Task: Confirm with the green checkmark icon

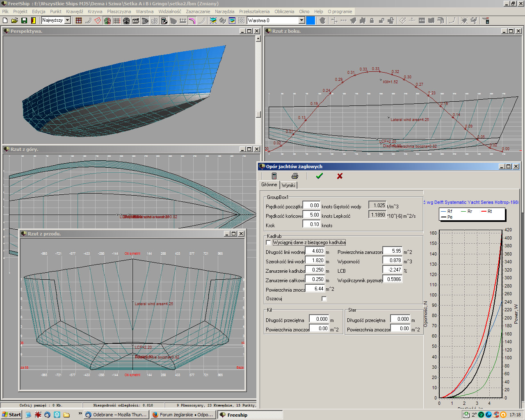Action: click(x=320, y=176)
